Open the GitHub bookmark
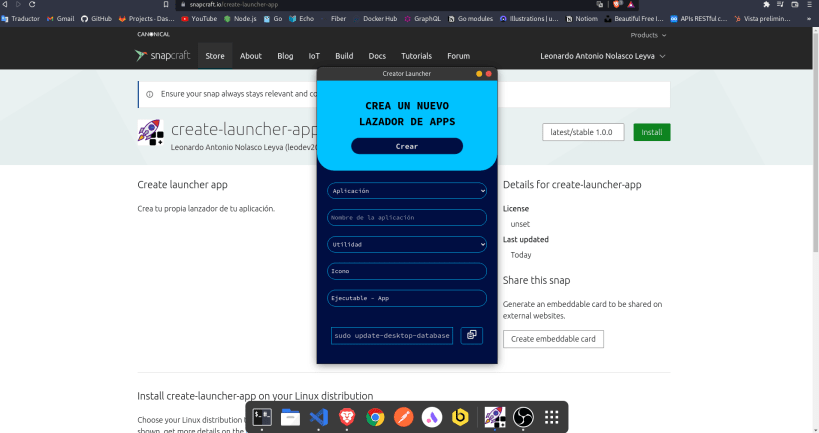 (96, 18)
